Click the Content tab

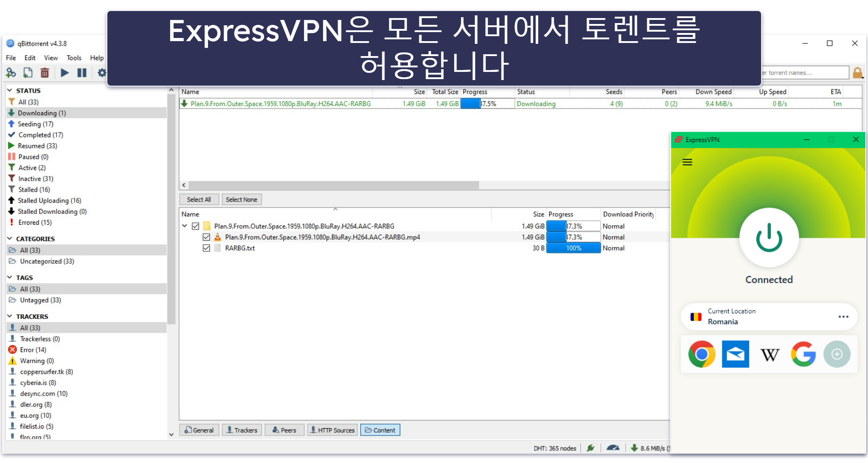click(380, 430)
